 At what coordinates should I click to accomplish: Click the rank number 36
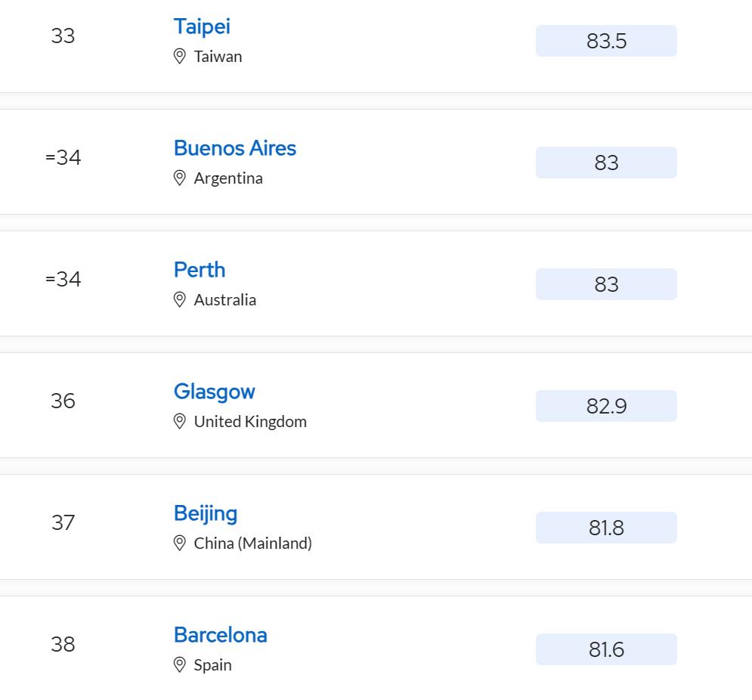(x=63, y=401)
